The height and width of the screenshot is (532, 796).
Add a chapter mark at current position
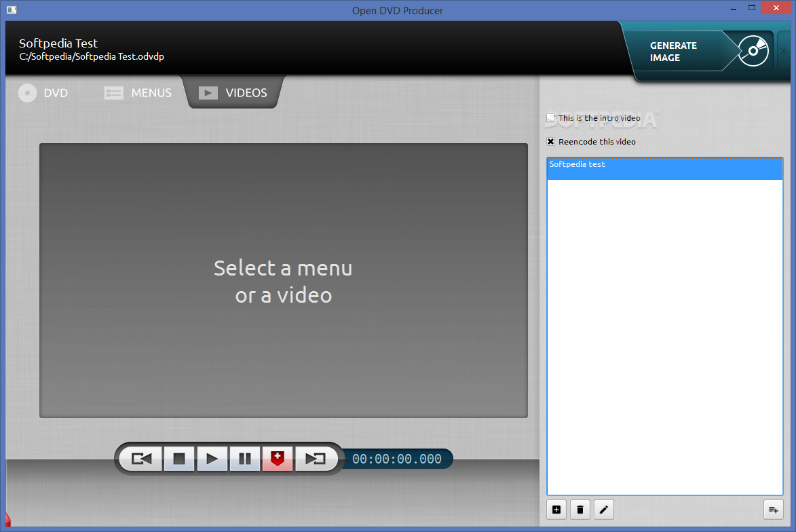coord(277,459)
